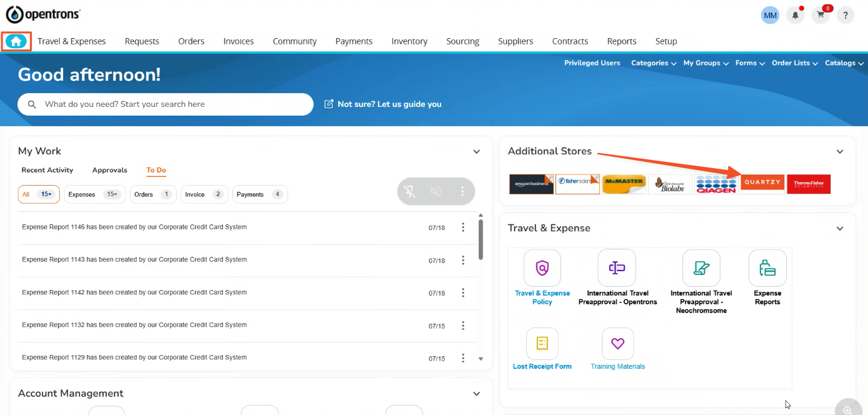Open Expense Report 1146 notification row

[247, 227]
